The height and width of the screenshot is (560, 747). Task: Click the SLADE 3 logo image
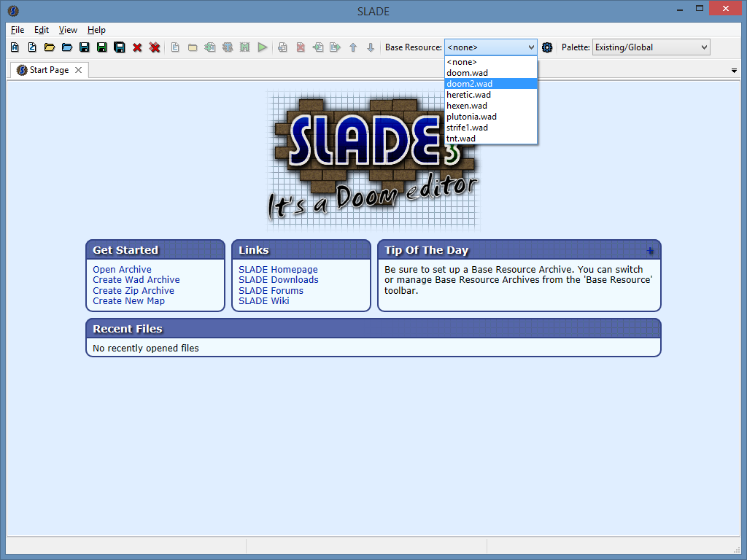click(x=373, y=160)
